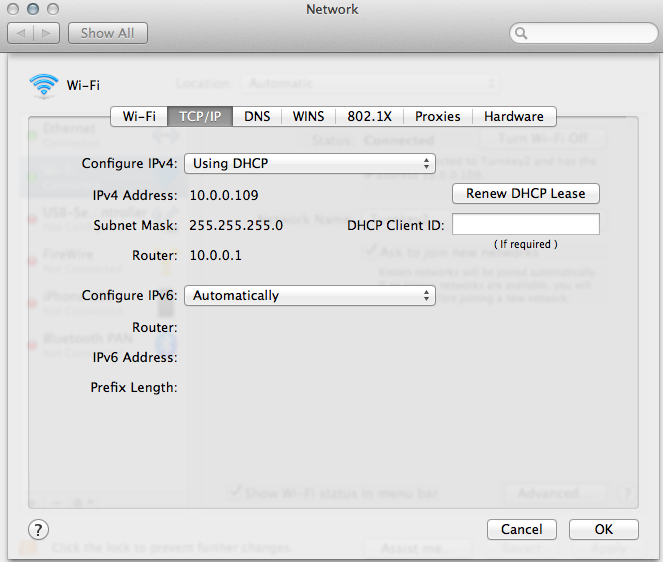Viewport: 663px width, 562px height.
Task: Click Renew DHCP Lease button
Action: 526,194
